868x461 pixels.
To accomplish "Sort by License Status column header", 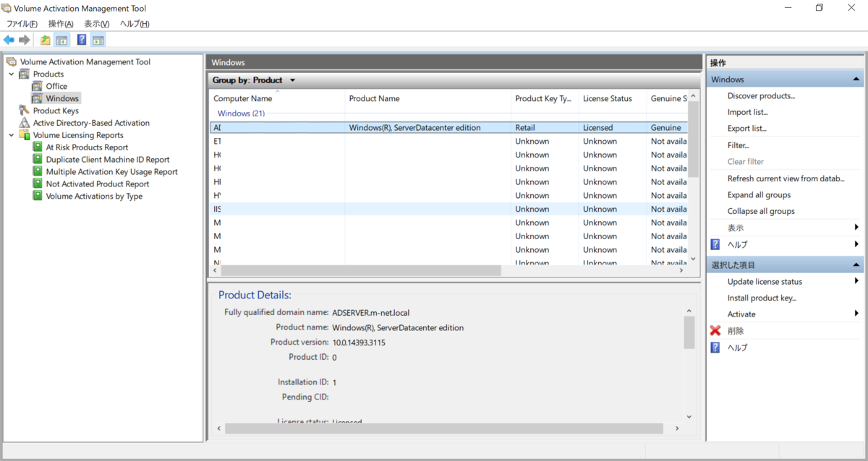I will (x=612, y=99).
